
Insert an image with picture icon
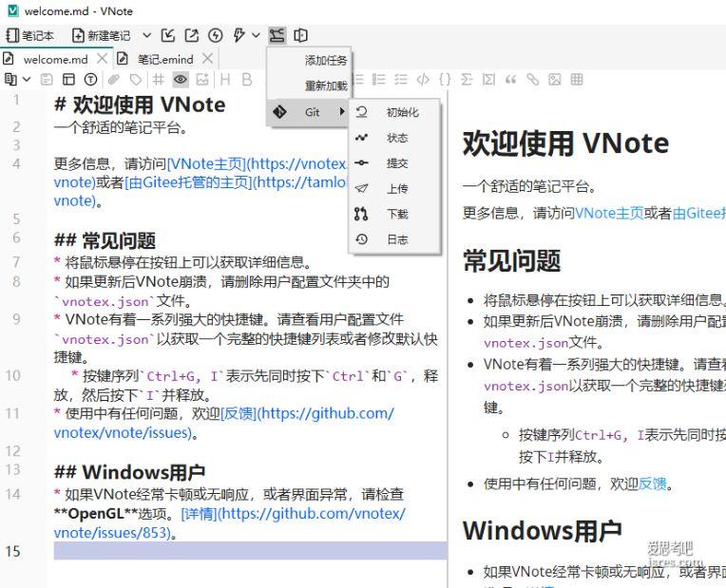[555, 80]
